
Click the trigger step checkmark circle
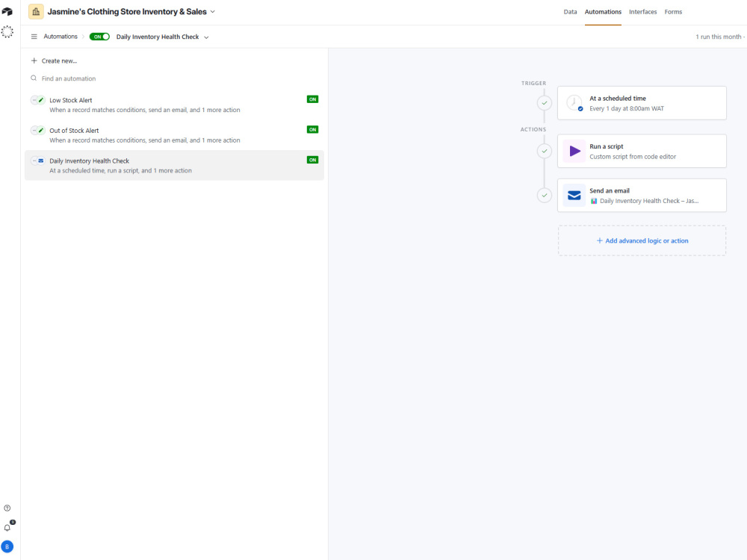[x=545, y=103]
